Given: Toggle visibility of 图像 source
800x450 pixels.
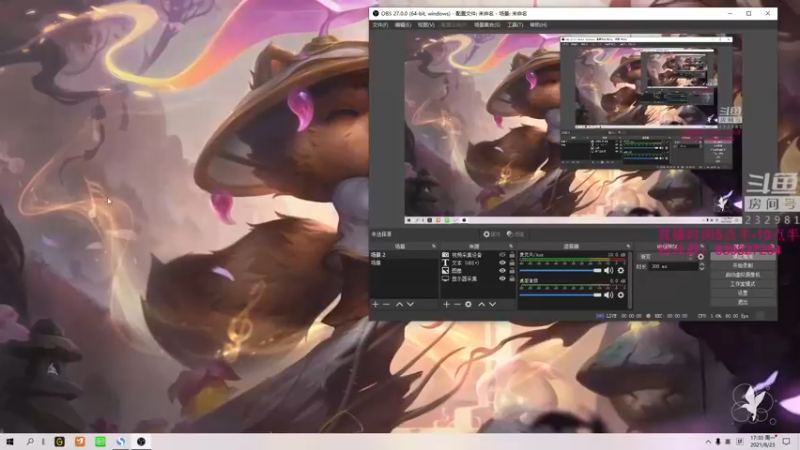Looking at the screenshot, I should pyautogui.click(x=502, y=271).
